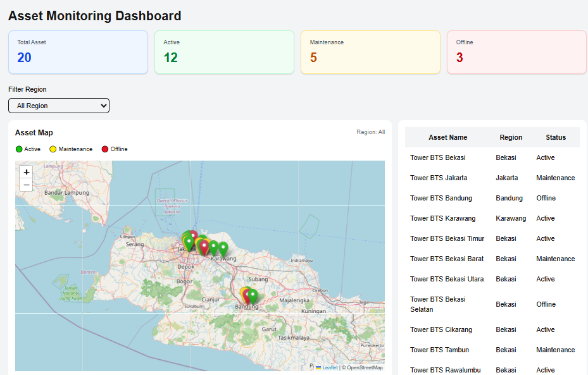Click the yellow Maintenance legend circle
The width and height of the screenshot is (588, 375).
(53, 149)
